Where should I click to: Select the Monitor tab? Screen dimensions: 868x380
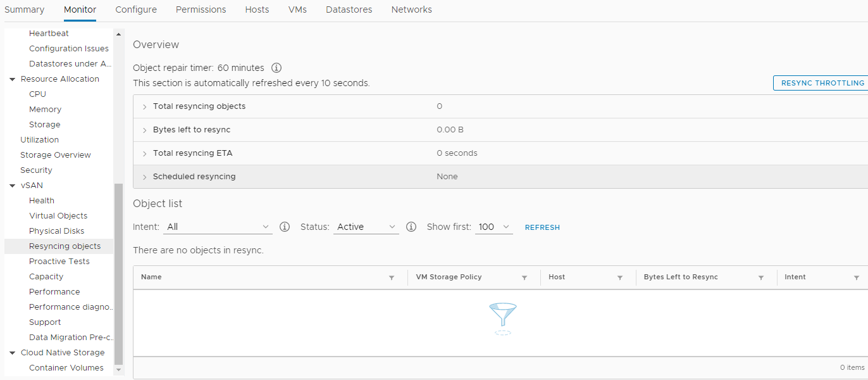point(80,9)
